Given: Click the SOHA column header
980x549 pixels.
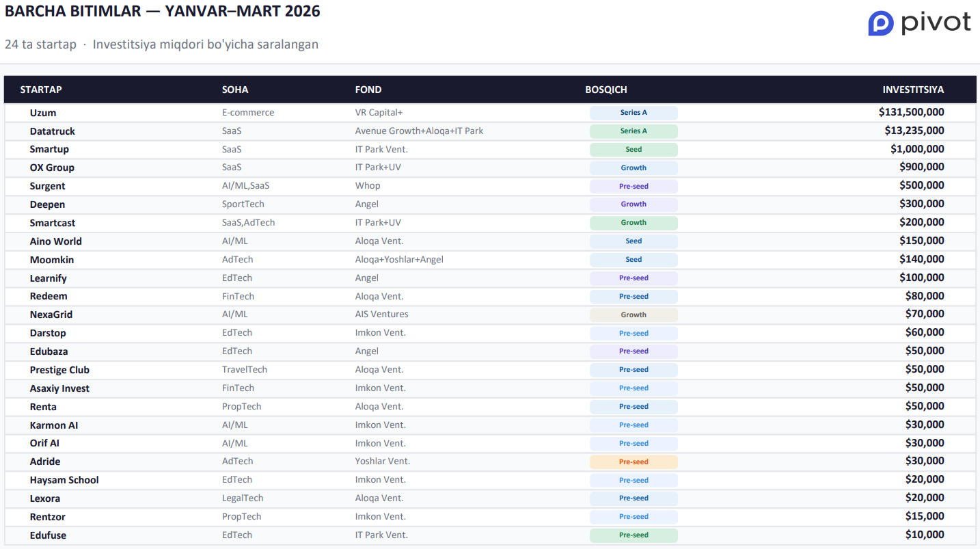Looking at the screenshot, I should [x=235, y=90].
